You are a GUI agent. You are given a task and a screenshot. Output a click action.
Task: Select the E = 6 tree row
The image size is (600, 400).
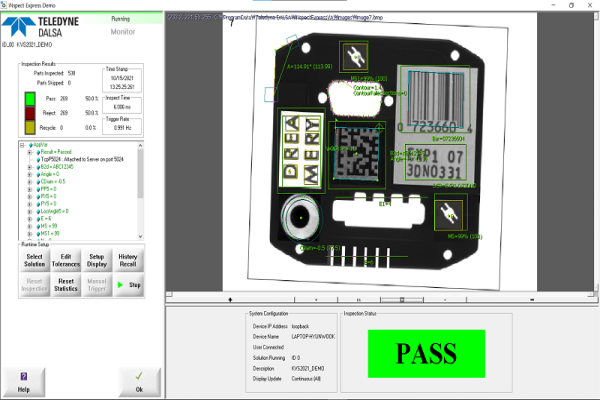click(46, 219)
